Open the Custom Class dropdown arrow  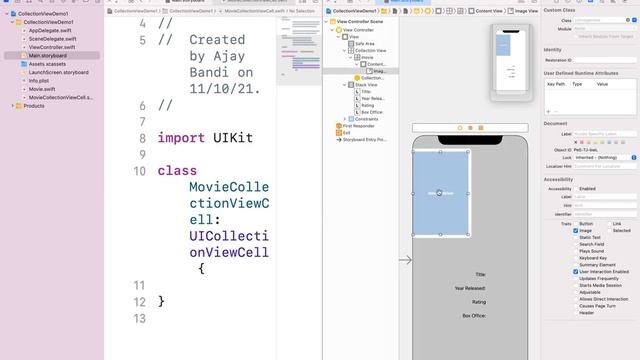point(634,20)
